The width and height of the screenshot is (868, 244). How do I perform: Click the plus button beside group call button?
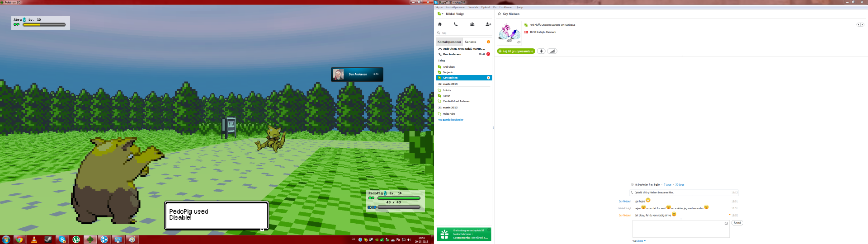pos(541,51)
